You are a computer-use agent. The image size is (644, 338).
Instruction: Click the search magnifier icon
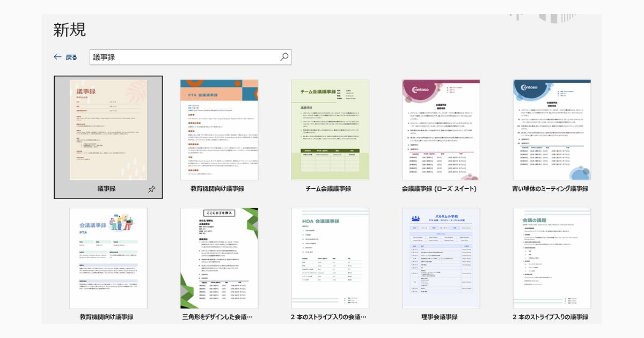click(284, 57)
